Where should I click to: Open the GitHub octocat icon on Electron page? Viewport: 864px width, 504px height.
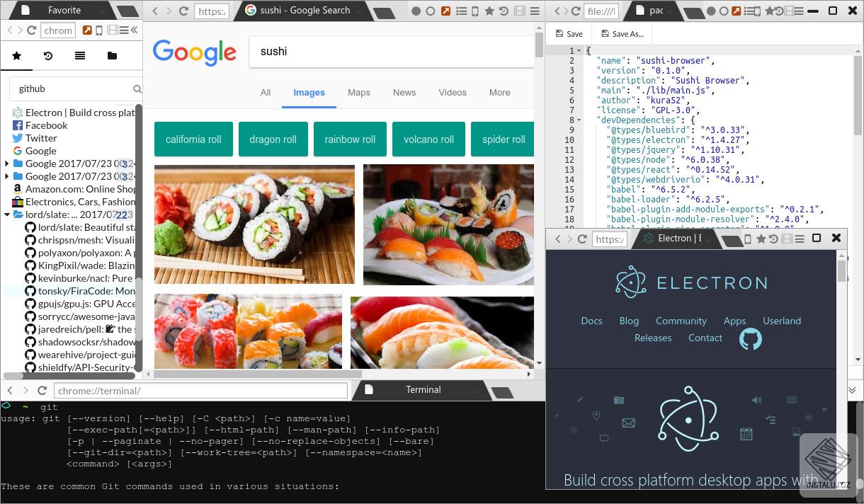click(751, 339)
